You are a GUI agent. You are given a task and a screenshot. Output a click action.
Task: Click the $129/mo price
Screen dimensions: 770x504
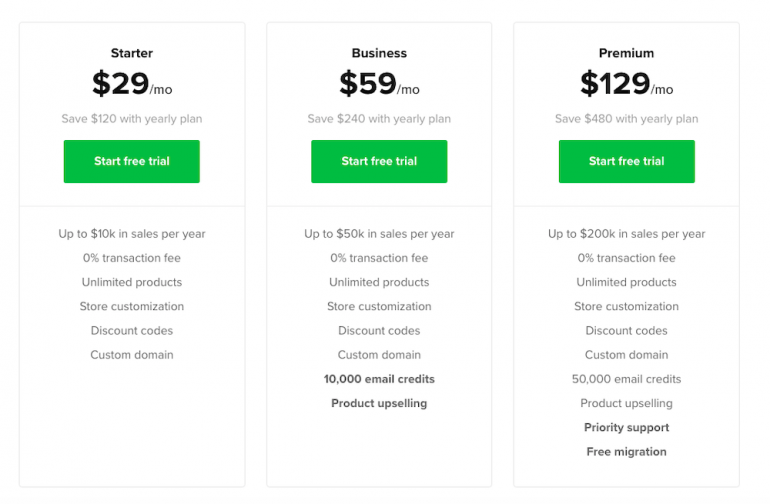(x=626, y=85)
